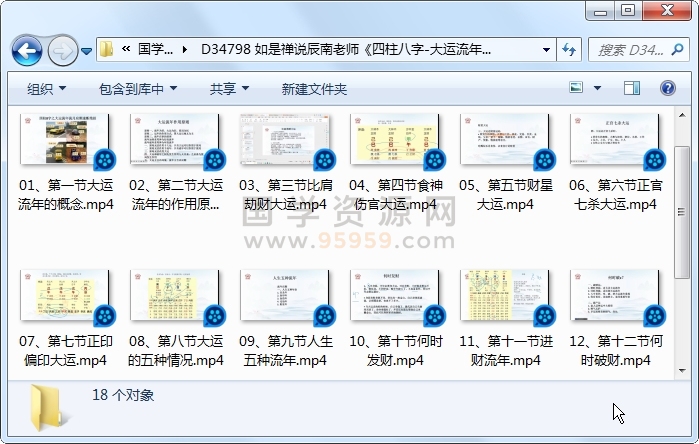This screenshot has height=444, width=699.
Task: Select the 国学... breadcrumb segment
Action: pyautogui.click(x=155, y=49)
